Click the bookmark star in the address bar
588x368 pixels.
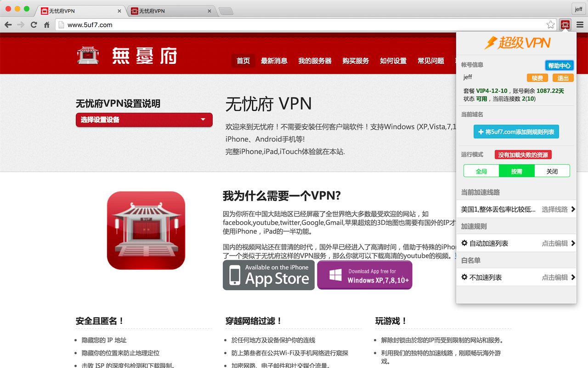550,24
